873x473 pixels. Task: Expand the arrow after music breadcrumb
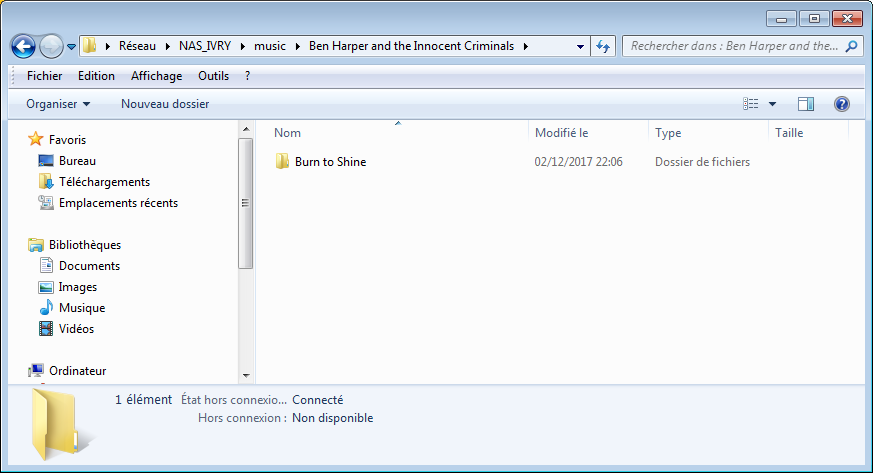click(297, 46)
